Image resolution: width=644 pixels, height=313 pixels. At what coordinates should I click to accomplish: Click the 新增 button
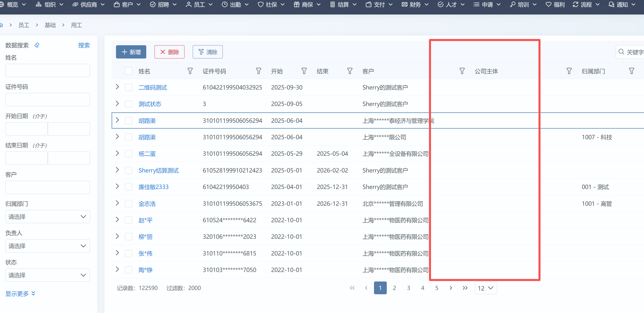131,52
